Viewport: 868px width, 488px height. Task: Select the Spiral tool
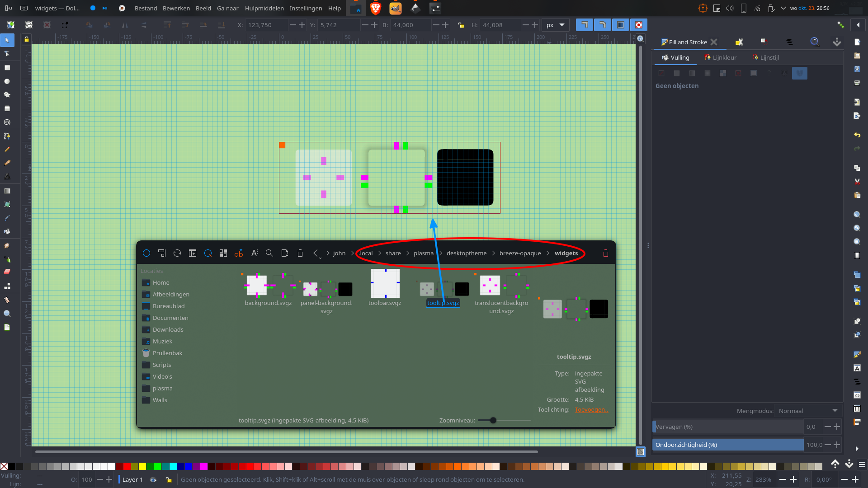coord(7,122)
